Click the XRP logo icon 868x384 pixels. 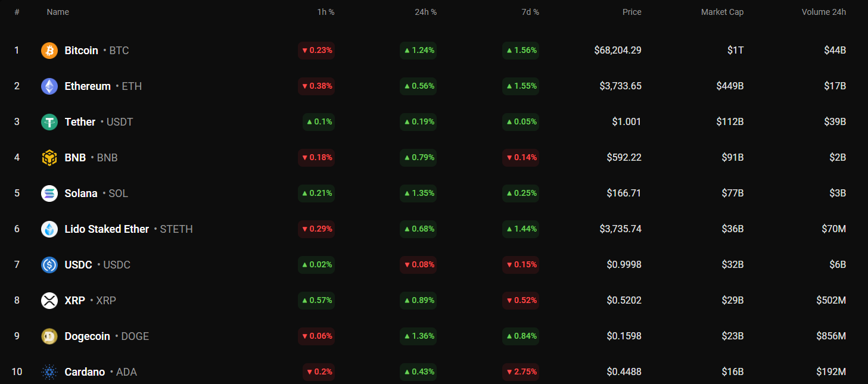tap(49, 301)
